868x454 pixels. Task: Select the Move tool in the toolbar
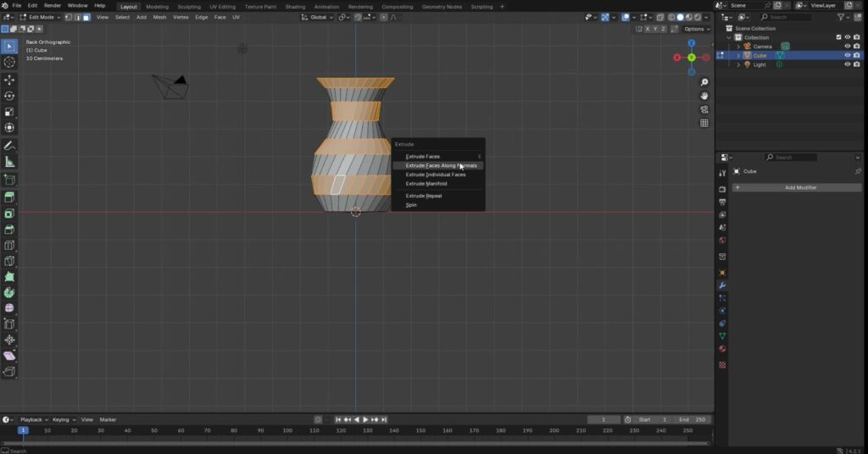[9, 80]
